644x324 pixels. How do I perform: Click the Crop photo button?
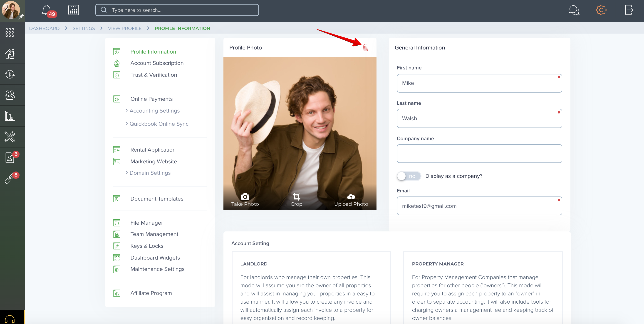coord(296,200)
